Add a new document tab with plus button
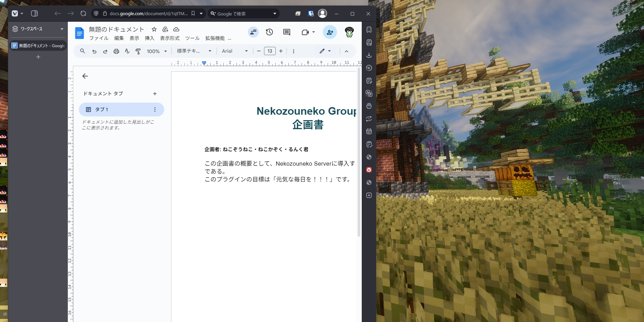This screenshot has width=644, height=322. click(x=155, y=94)
